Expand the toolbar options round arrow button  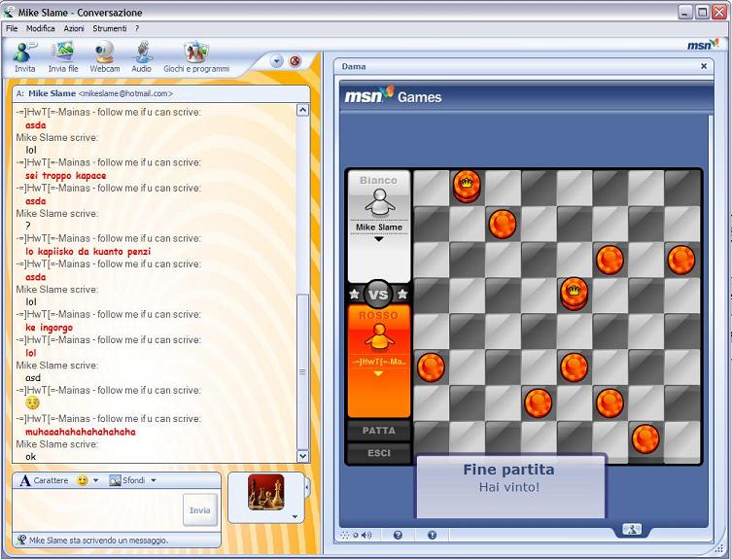[276, 61]
